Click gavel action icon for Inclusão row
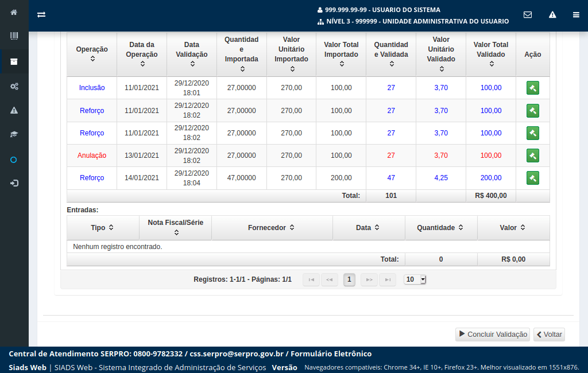This screenshot has height=373, width=588. (x=532, y=88)
